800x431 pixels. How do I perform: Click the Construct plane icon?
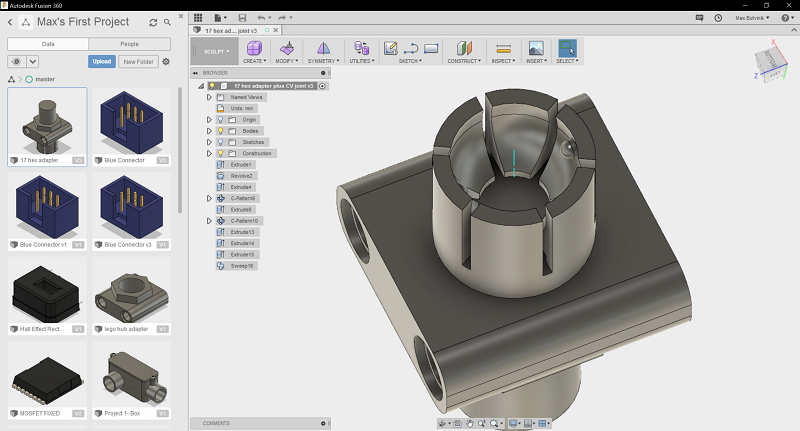pos(462,48)
